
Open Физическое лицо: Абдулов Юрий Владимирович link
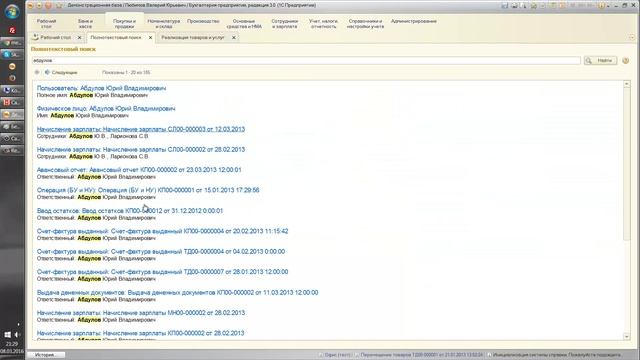point(106,109)
